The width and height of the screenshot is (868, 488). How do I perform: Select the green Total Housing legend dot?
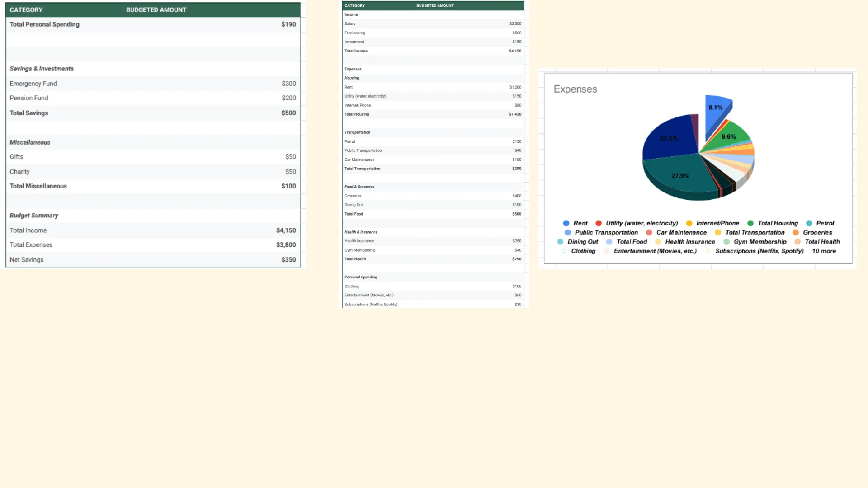click(750, 223)
